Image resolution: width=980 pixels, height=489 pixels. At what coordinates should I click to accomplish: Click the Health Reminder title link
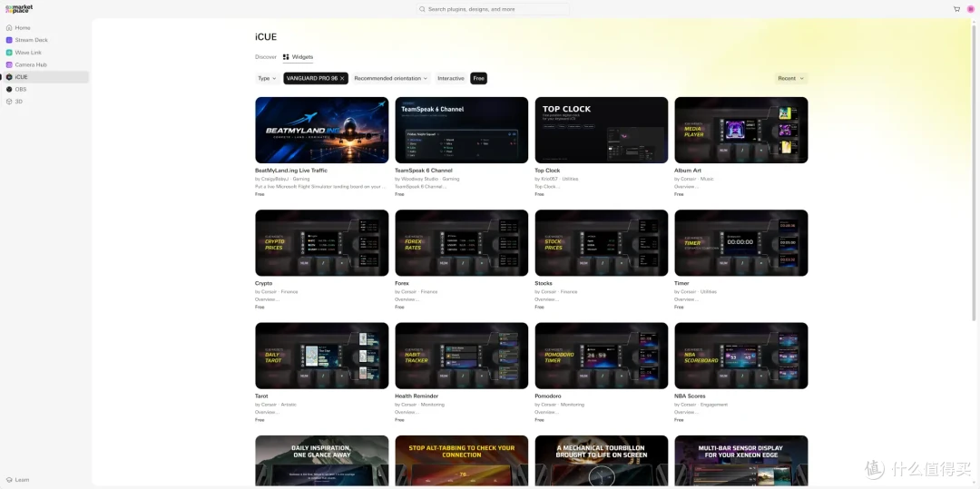[x=416, y=396]
